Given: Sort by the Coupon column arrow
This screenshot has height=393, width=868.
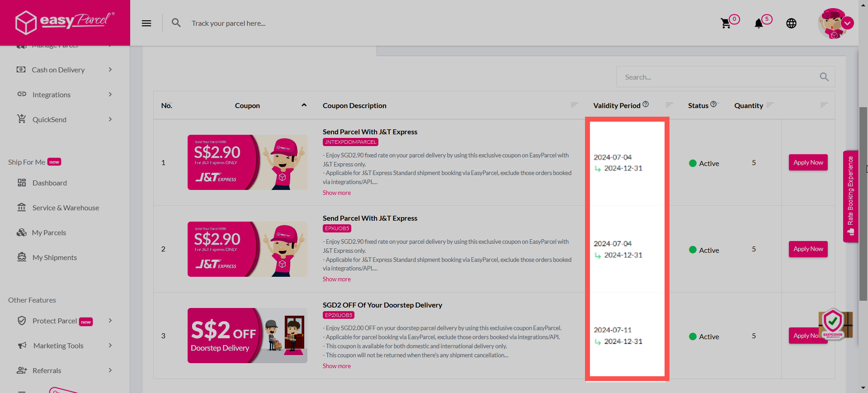Looking at the screenshot, I should pos(304,105).
